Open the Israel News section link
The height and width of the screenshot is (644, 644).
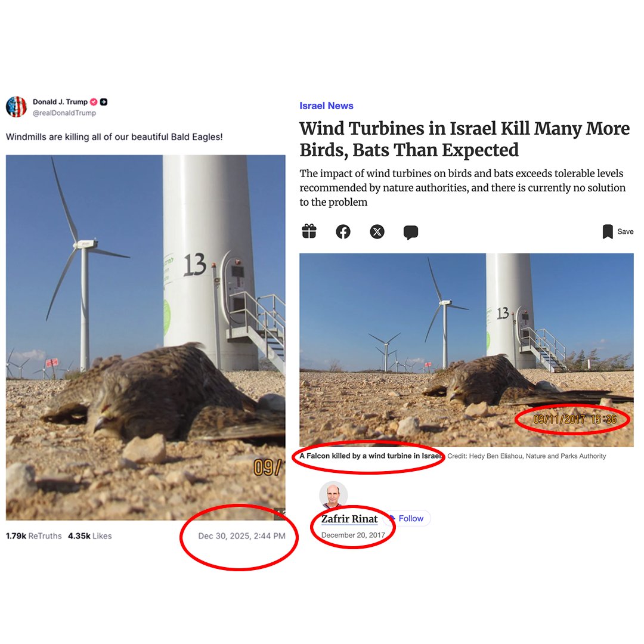(326, 106)
